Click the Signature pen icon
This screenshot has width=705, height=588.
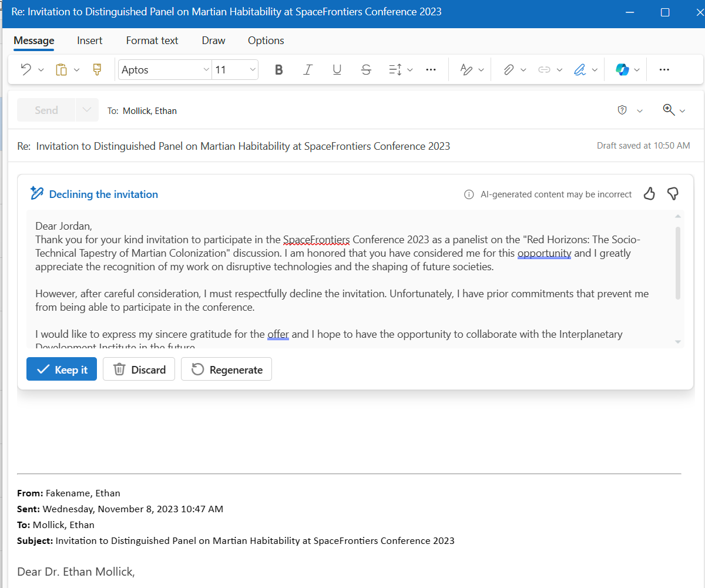(x=580, y=70)
